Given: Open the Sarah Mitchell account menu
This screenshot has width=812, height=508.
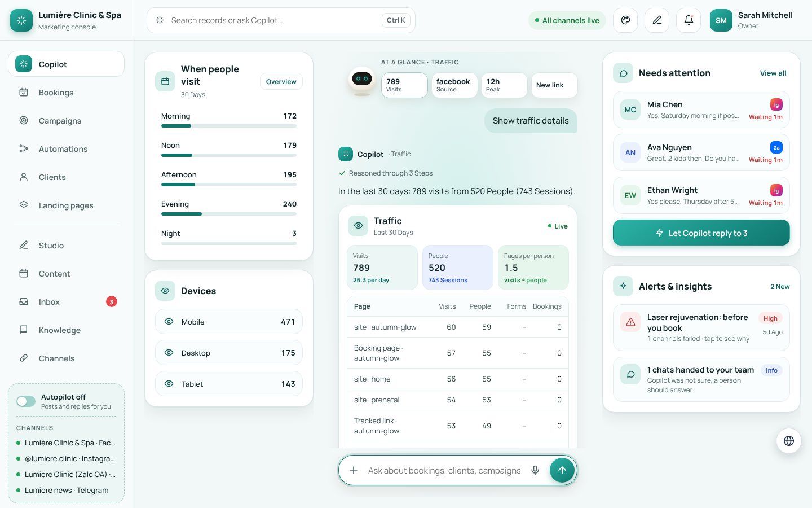Looking at the screenshot, I should [x=752, y=20].
